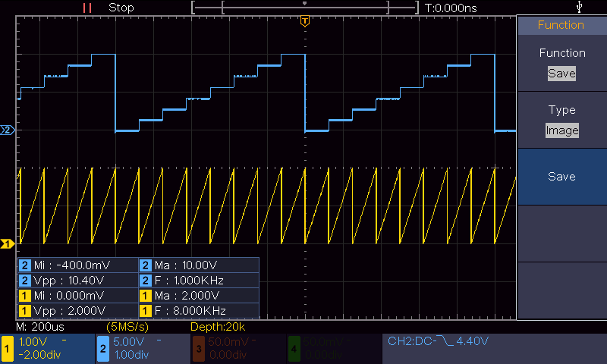Open the Function Save option selector
Viewport: 607px width, 364px height.
pos(561,74)
